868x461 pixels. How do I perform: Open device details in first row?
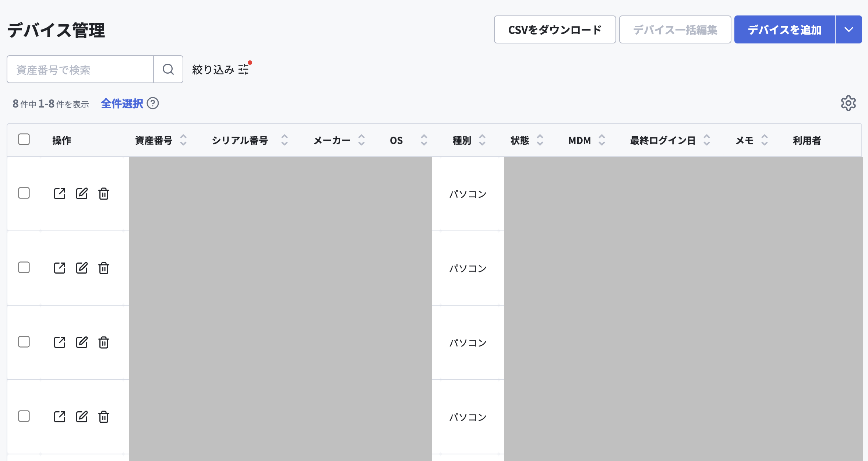60,193
